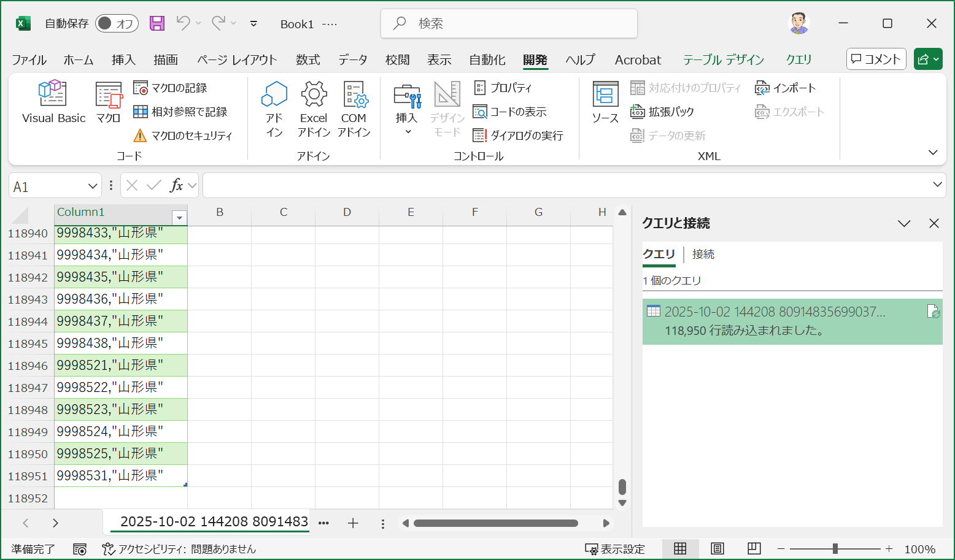
Task: Click the Macros (マクロ) icon
Action: point(109,102)
